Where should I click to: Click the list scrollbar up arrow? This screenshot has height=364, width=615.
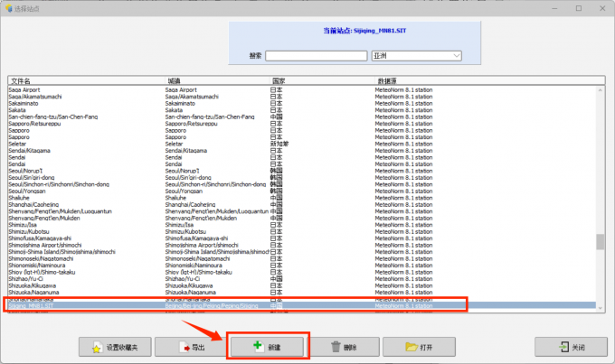click(601, 90)
